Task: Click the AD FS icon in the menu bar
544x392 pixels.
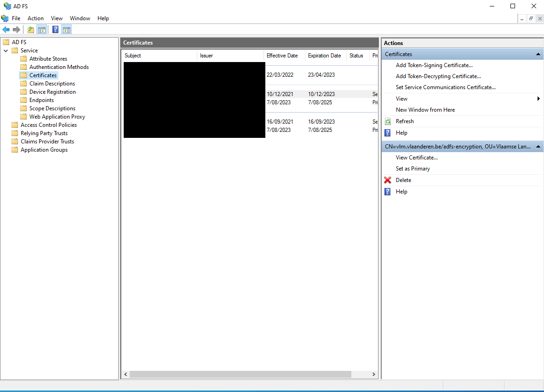Action: (5, 18)
